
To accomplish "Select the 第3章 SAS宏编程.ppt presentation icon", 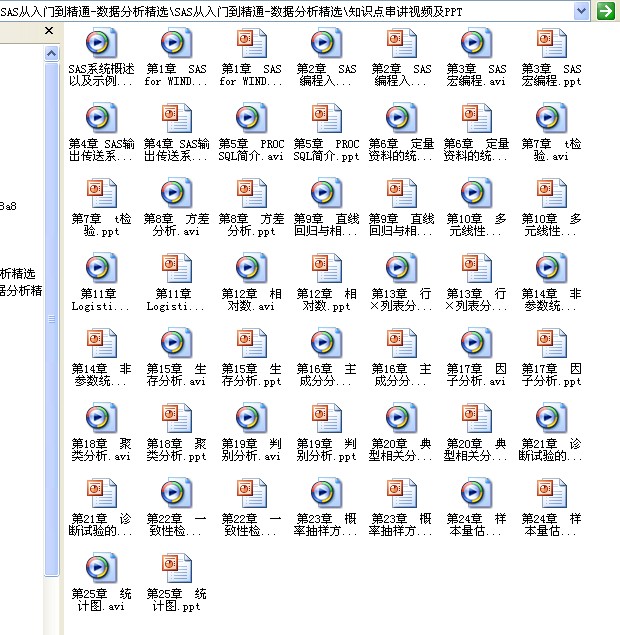I will pyautogui.click(x=551, y=43).
